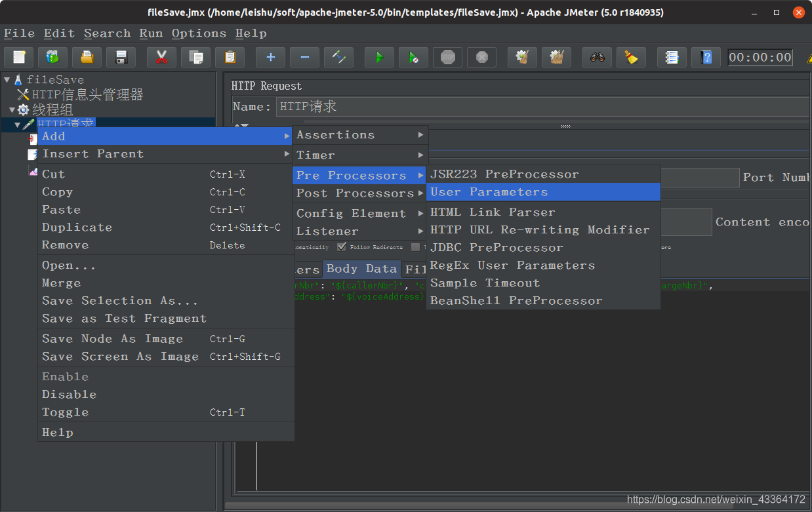Click the New test plan icon
Viewport: 812px width, 512px height.
19,57
